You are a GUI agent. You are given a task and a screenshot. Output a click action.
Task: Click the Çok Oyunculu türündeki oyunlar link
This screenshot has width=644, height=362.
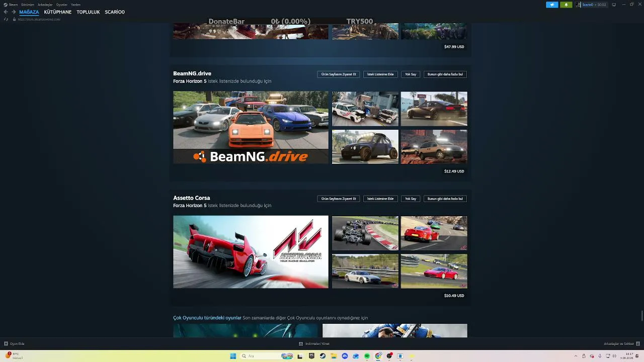pos(207,318)
